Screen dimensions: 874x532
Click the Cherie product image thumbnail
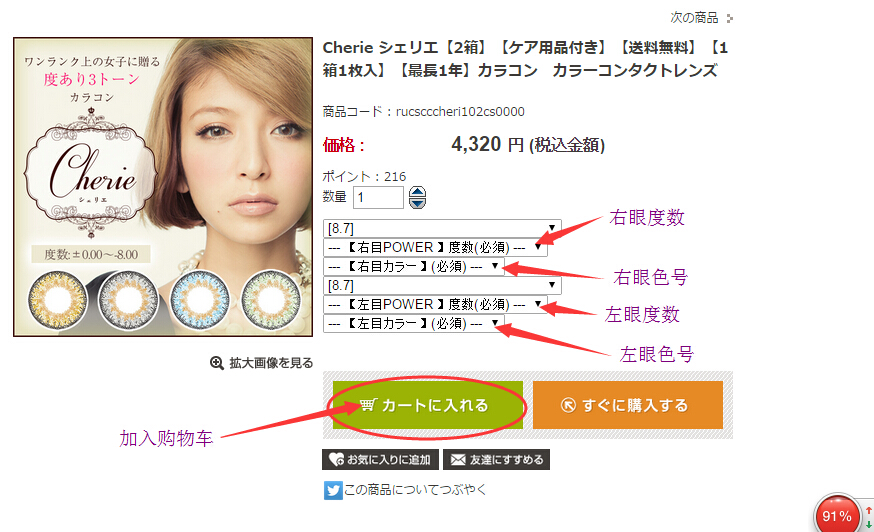[163, 187]
